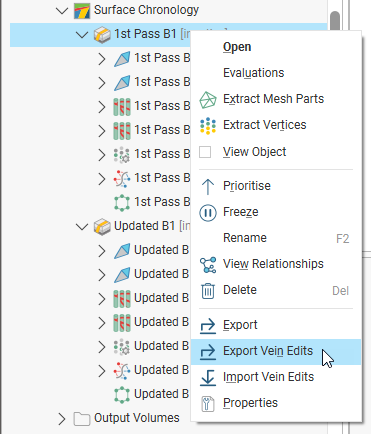Click the View Relationships graph icon
Viewport: 371px width, 434px height.
coord(208,265)
